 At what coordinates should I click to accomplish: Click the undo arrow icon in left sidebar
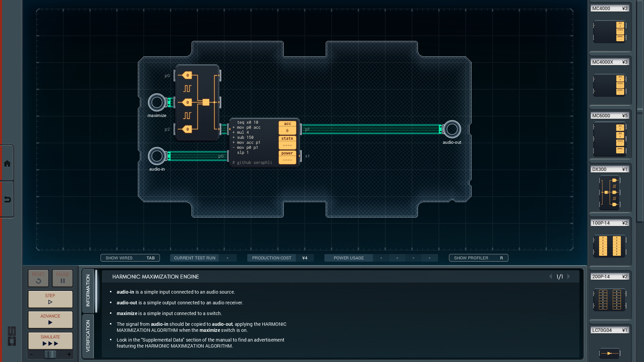7,199
